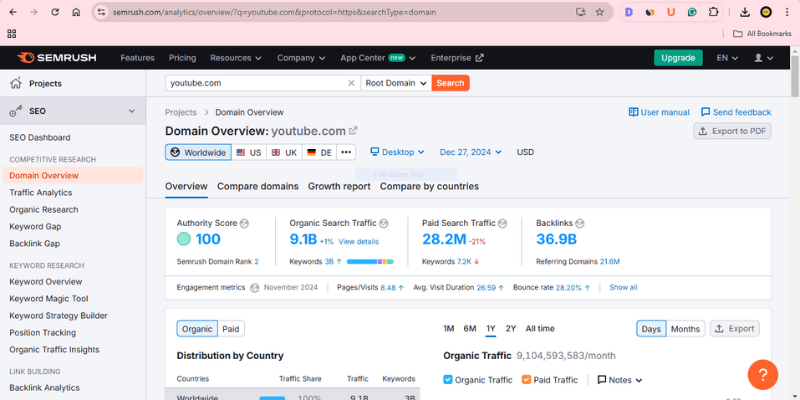Screen dimensions: 800x400
Task: Open Keyword Magic Tool in sidebar
Action: (x=48, y=298)
